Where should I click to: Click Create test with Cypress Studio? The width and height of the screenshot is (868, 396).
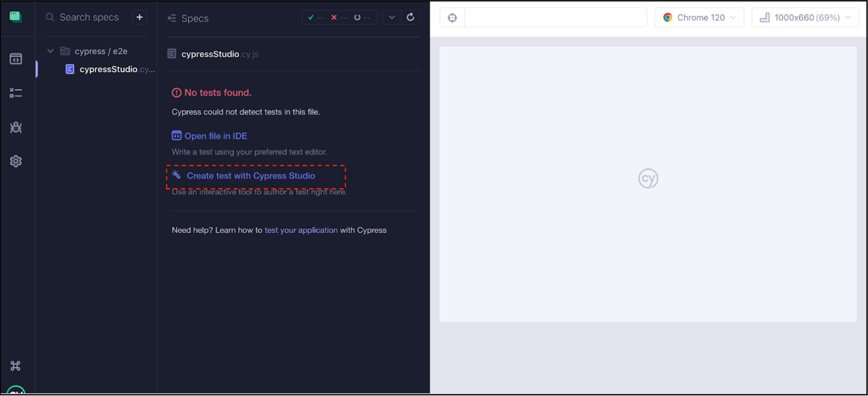pyautogui.click(x=251, y=176)
